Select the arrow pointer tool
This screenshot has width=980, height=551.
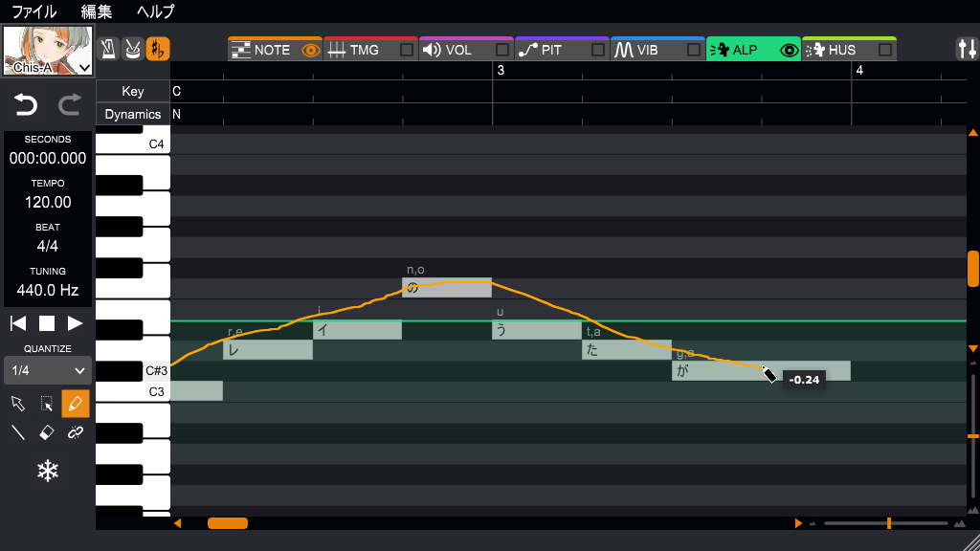[18, 404]
